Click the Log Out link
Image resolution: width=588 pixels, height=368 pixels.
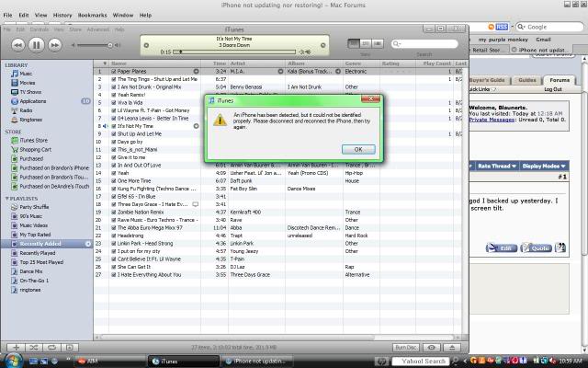click(x=553, y=89)
